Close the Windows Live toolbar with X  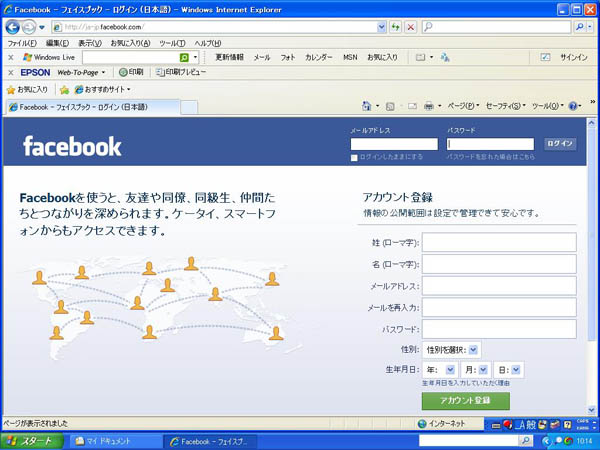tap(11, 57)
